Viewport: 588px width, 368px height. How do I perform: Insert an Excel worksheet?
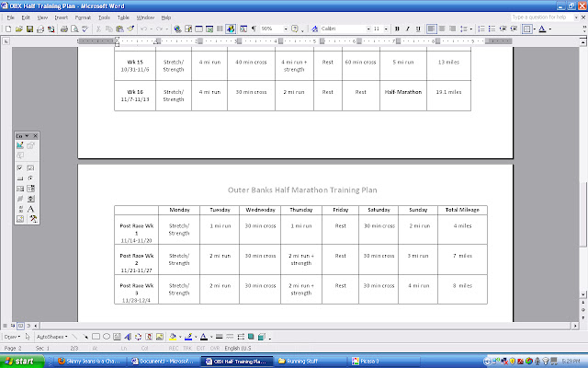[x=209, y=29]
